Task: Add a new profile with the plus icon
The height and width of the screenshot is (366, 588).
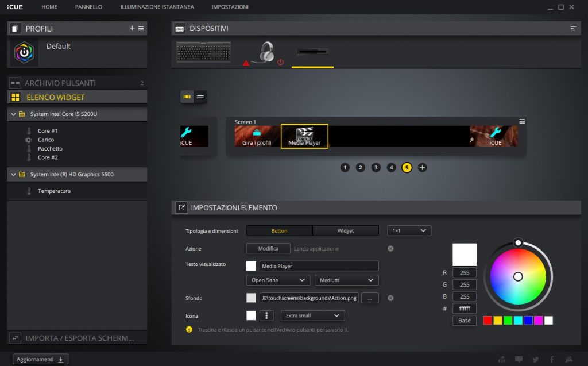Action: tap(132, 28)
